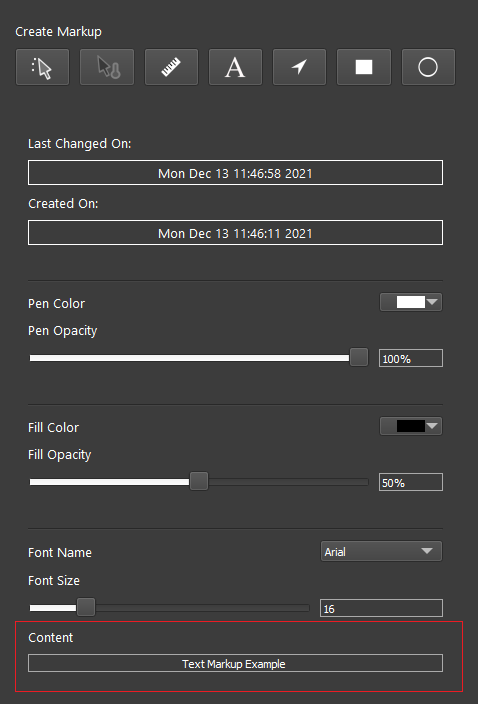Select the markup selection arrow tool
Image resolution: width=478 pixels, height=704 pixels.
[43, 67]
